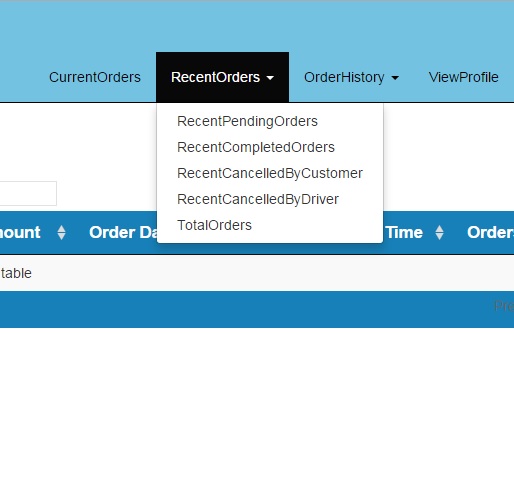Click the RecentOrders caret arrow
Screen dimensions: 514x483
pos(270,78)
